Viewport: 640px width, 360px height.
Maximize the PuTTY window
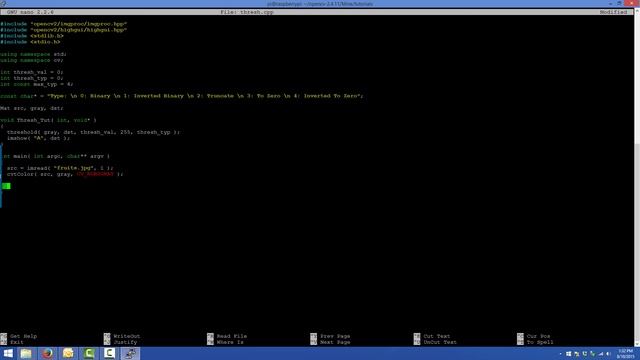click(620, 3)
